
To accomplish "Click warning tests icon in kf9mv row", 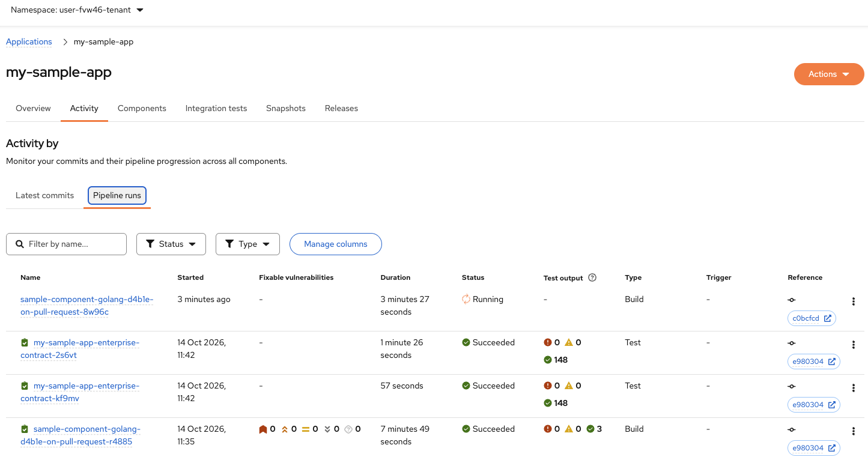I will (x=569, y=386).
